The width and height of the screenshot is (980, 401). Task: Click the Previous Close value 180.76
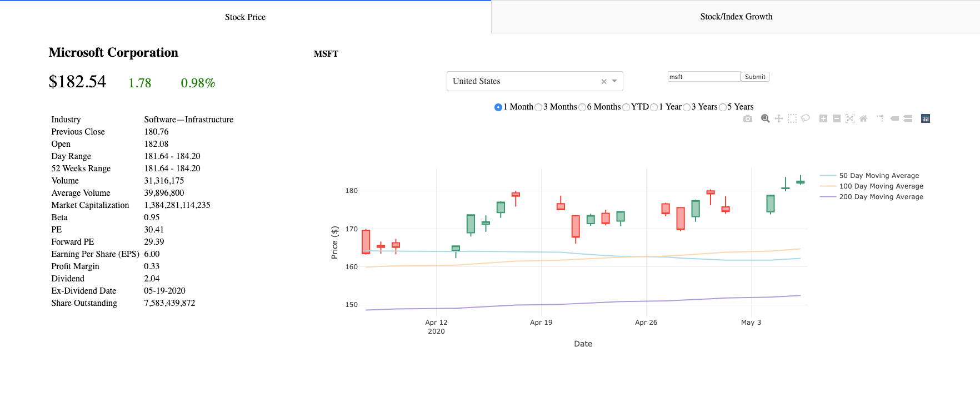(x=156, y=132)
